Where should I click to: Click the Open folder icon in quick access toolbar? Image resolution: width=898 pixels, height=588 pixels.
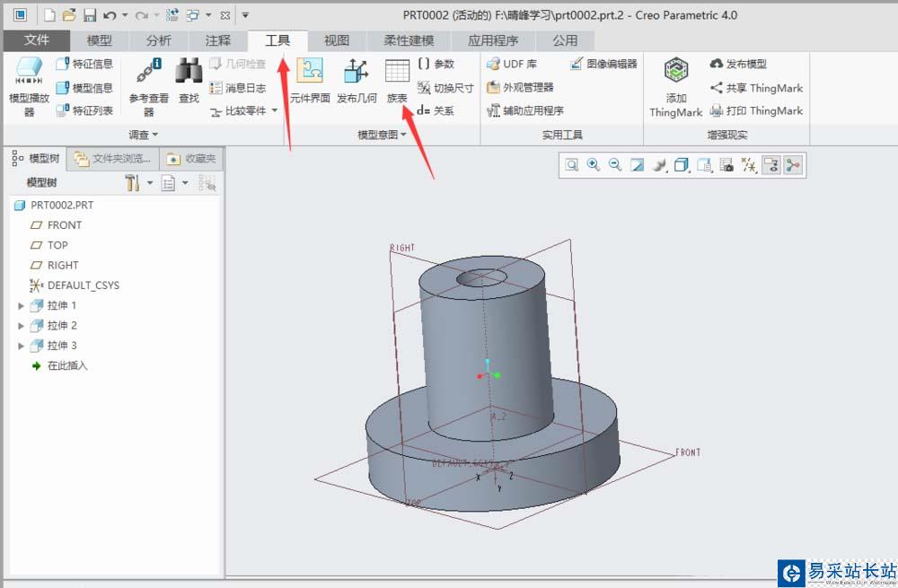(69, 15)
